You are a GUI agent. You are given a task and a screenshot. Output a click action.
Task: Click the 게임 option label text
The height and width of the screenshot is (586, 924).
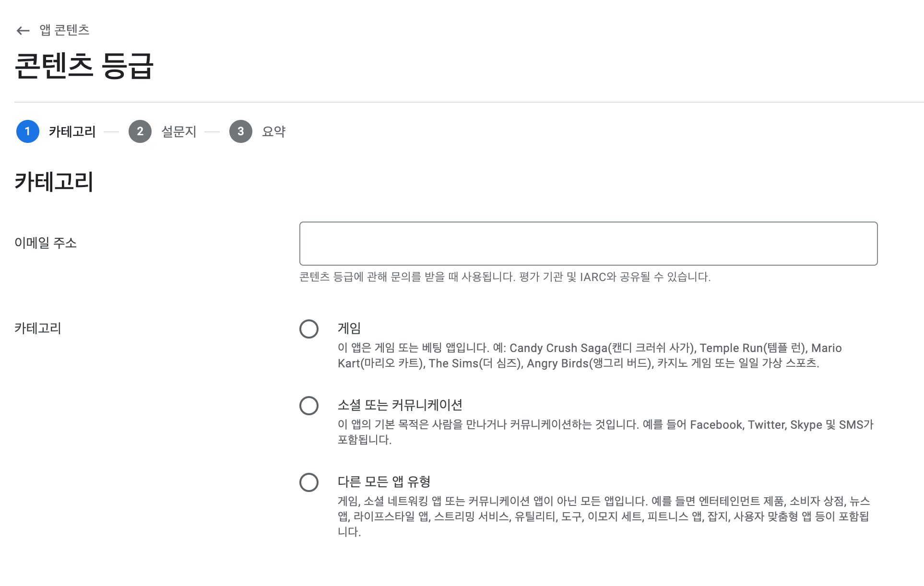[349, 328]
